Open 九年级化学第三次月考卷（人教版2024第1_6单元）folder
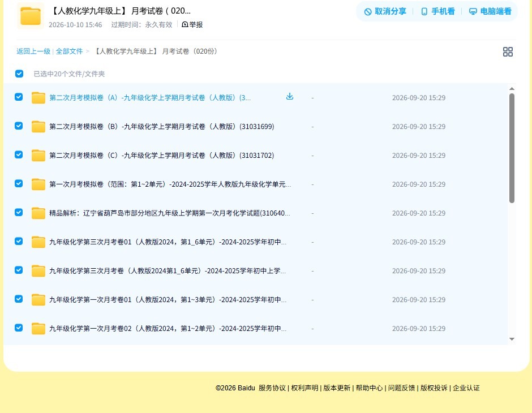The image size is (532, 413). coord(168,270)
